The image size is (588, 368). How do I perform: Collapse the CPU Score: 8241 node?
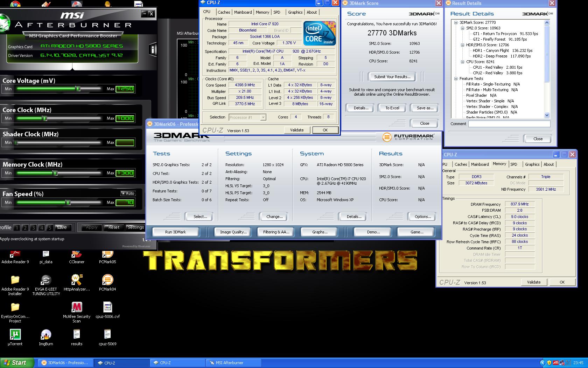[x=462, y=62]
